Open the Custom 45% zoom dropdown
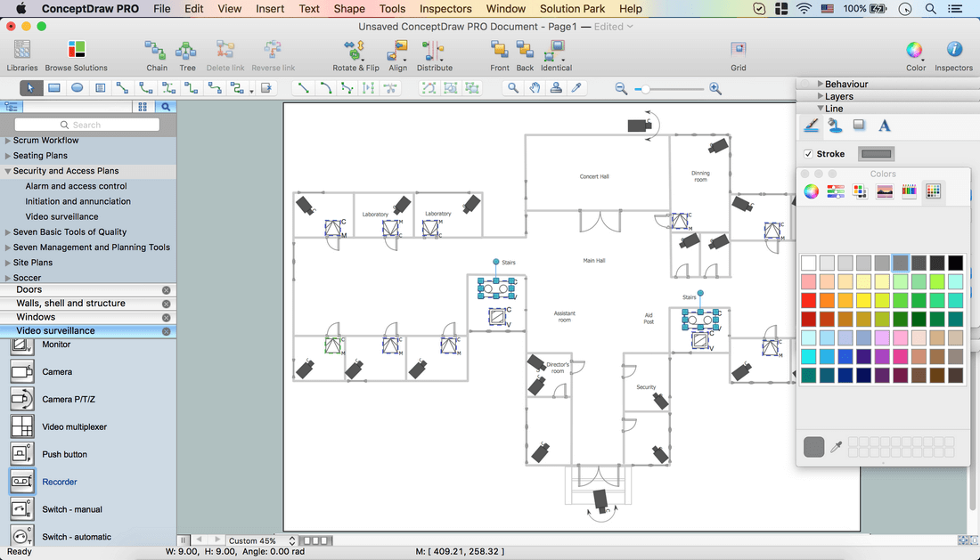This screenshot has height=560, width=980. coord(263,540)
